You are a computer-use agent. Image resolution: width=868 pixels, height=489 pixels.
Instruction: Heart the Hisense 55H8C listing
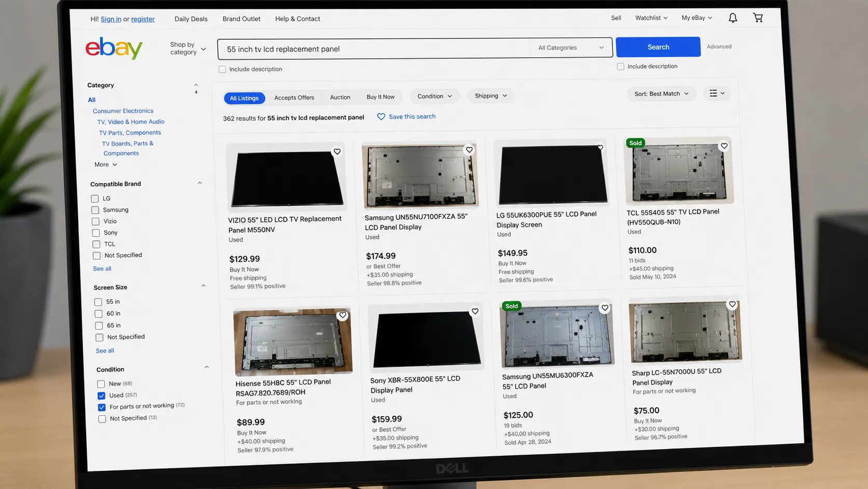pyautogui.click(x=343, y=315)
